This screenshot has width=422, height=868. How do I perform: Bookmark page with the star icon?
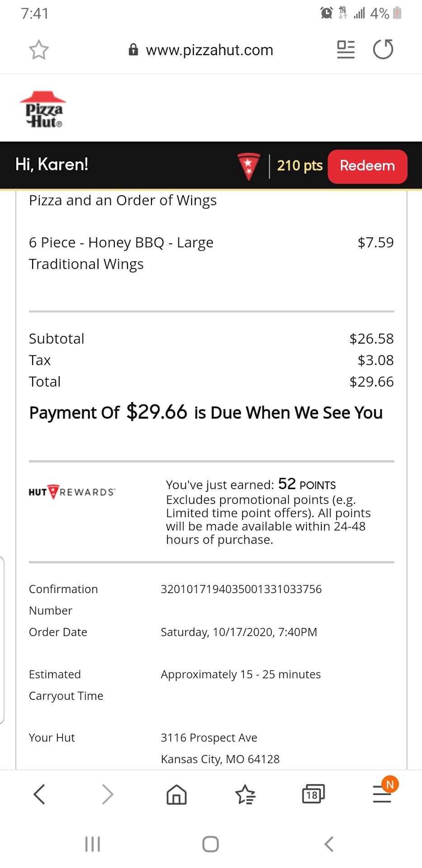point(39,50)
